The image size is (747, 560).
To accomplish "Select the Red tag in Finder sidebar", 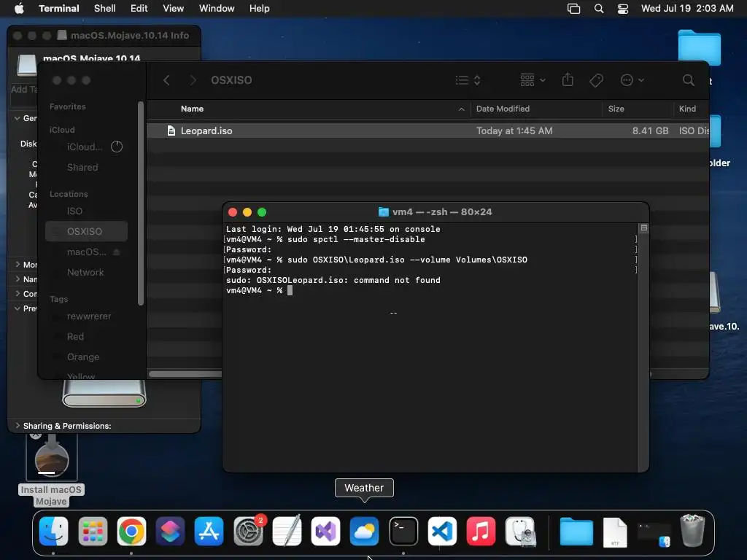I will tap(88, 336).
